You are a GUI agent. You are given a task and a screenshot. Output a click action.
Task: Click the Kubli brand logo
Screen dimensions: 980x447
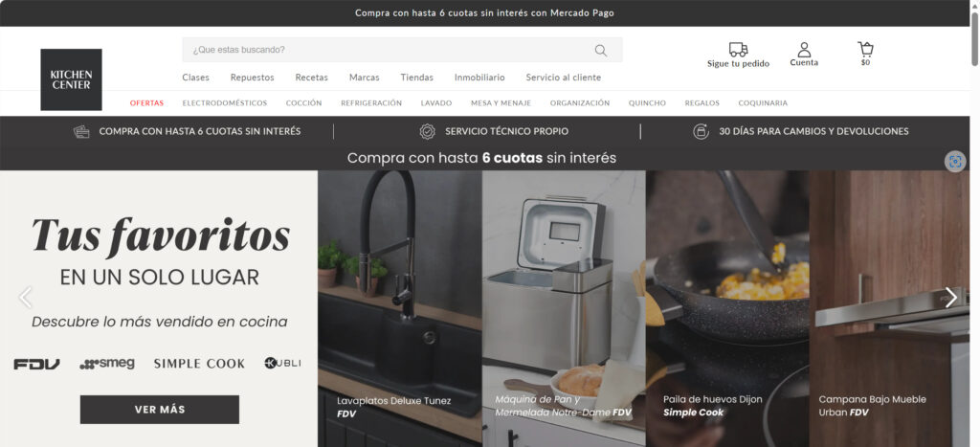(x=282, y=363)
